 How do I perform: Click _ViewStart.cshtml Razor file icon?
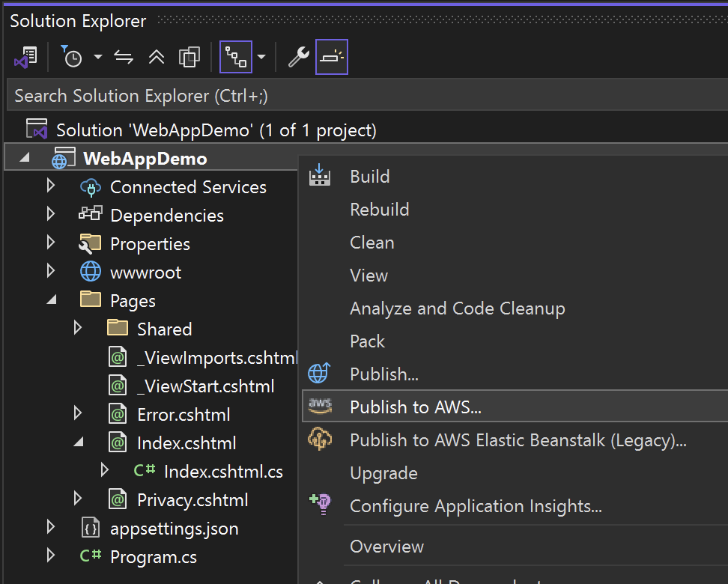coord(118,386)
